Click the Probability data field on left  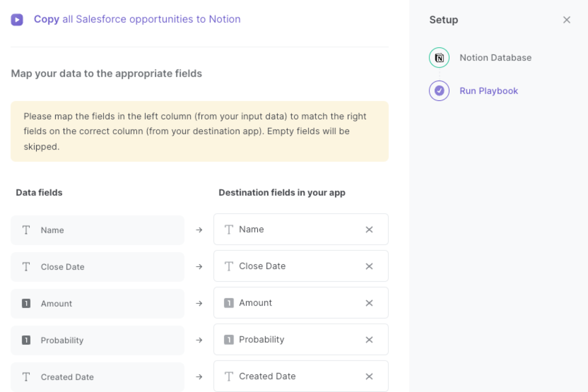point(97,340)
